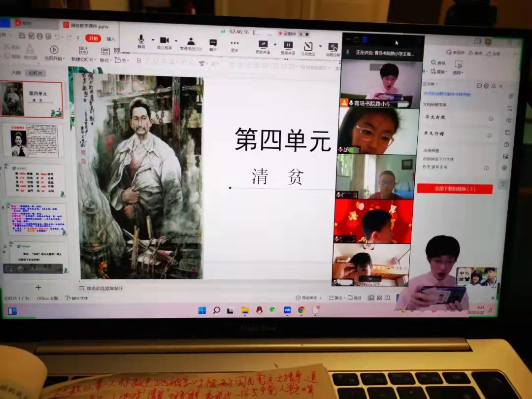Open the 插入 ribbon tab
The image size is (532, 399).
tap(111, 39)
